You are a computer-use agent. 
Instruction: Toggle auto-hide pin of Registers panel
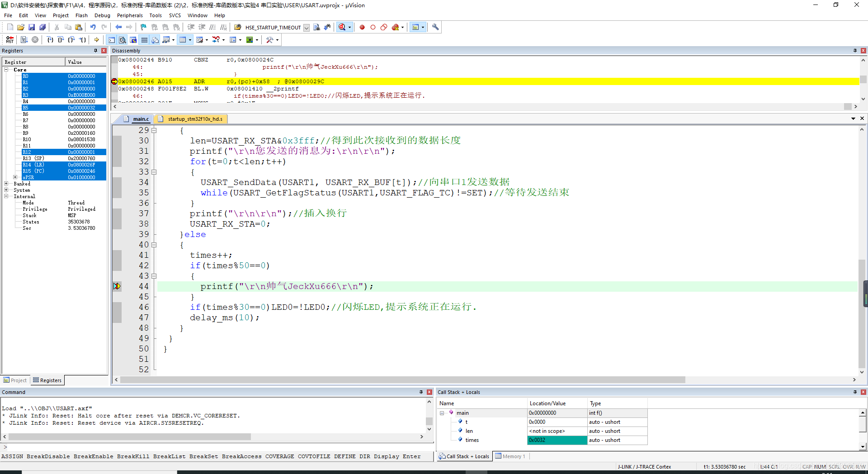pyautogui.click(x=96, y=51)
